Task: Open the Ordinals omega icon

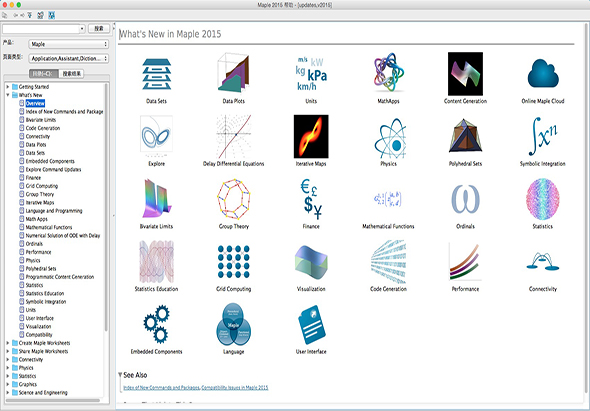Action: tap(465, 199)
